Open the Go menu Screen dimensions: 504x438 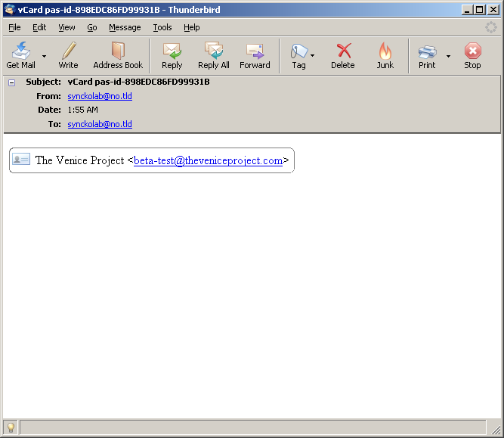tap(92, 27)
